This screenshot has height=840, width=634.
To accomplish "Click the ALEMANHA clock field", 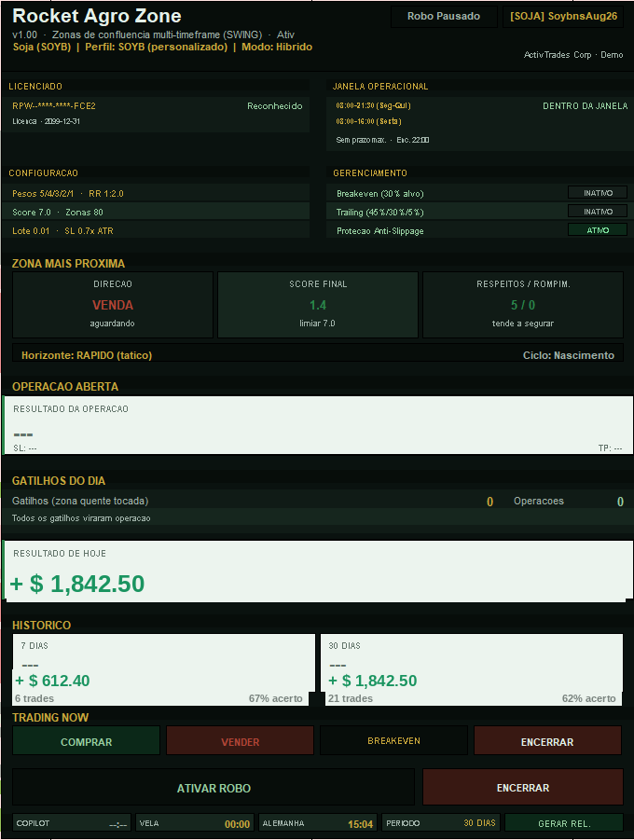I will click(x=318, y=823).
